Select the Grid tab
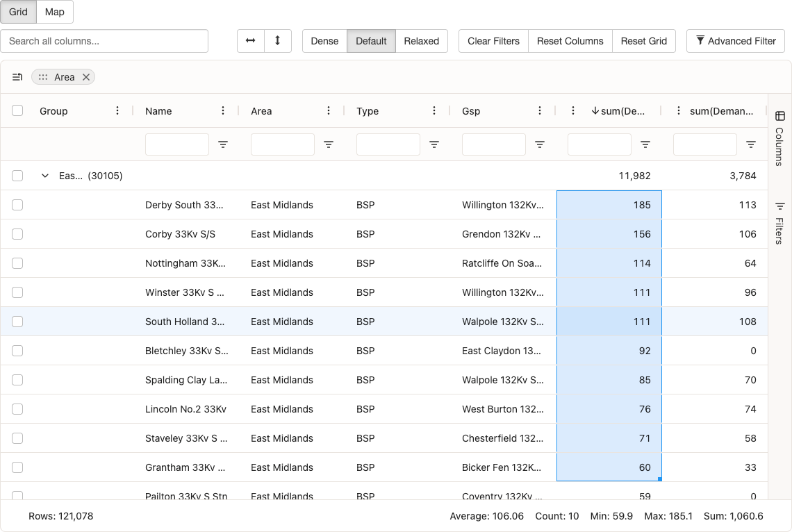Screen dimensions: 792x532 click(18, 12)
